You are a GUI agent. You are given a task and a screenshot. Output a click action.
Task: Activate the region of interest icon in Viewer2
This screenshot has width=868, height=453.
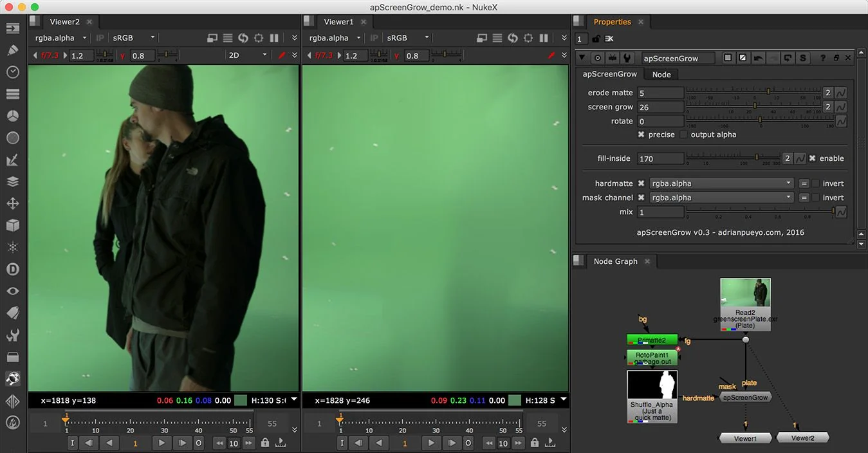pyautogui.click(x=258, y=37)
